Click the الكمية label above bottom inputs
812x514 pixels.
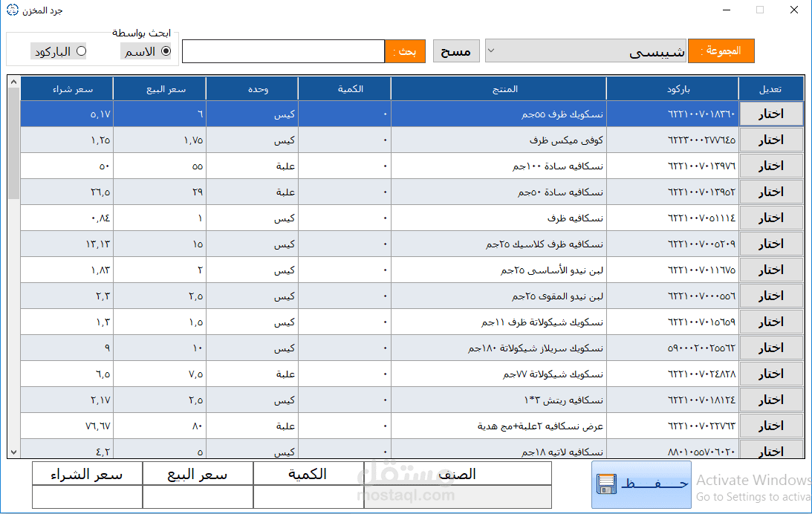[x=308, y=474]
